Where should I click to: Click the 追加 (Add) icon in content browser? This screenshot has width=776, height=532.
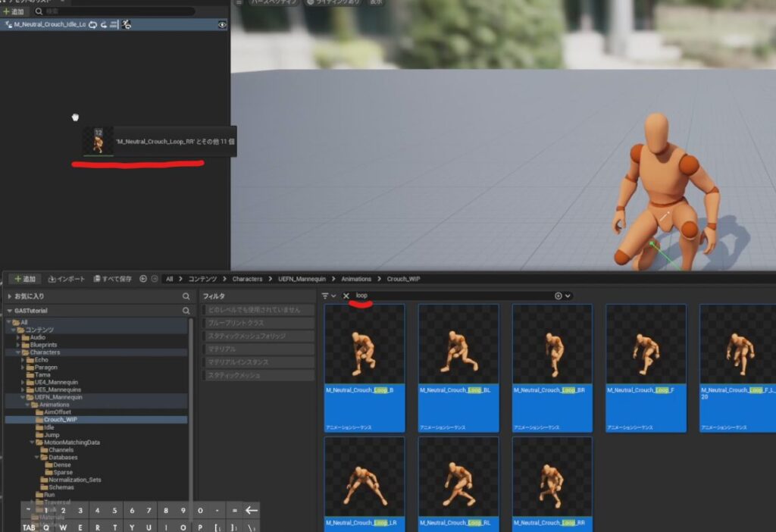(x=24, y=278)
